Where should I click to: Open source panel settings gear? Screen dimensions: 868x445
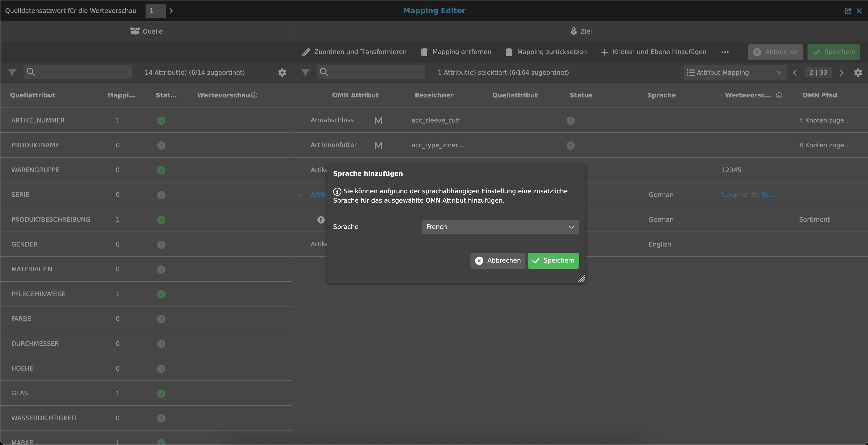pyautogui.click(x=282, y=72)
